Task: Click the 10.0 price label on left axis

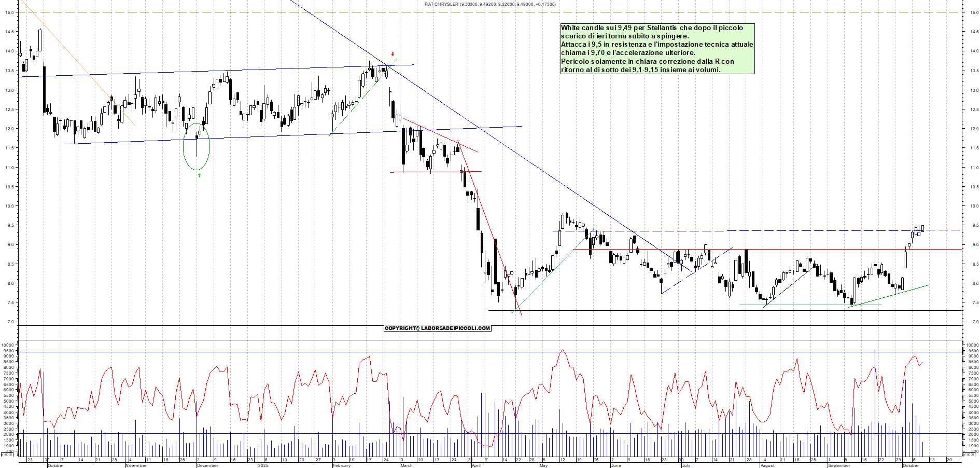Action: tap(9, 206)
